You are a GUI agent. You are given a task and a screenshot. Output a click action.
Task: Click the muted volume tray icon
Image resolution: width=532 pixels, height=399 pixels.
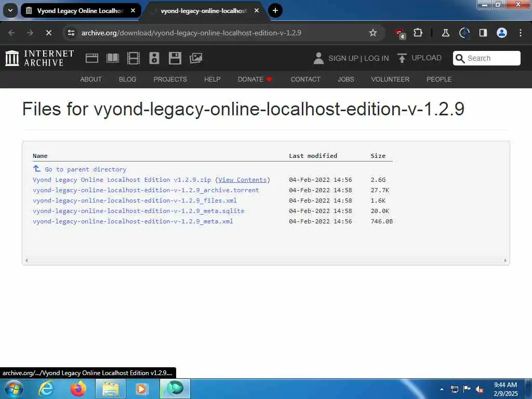480,390
